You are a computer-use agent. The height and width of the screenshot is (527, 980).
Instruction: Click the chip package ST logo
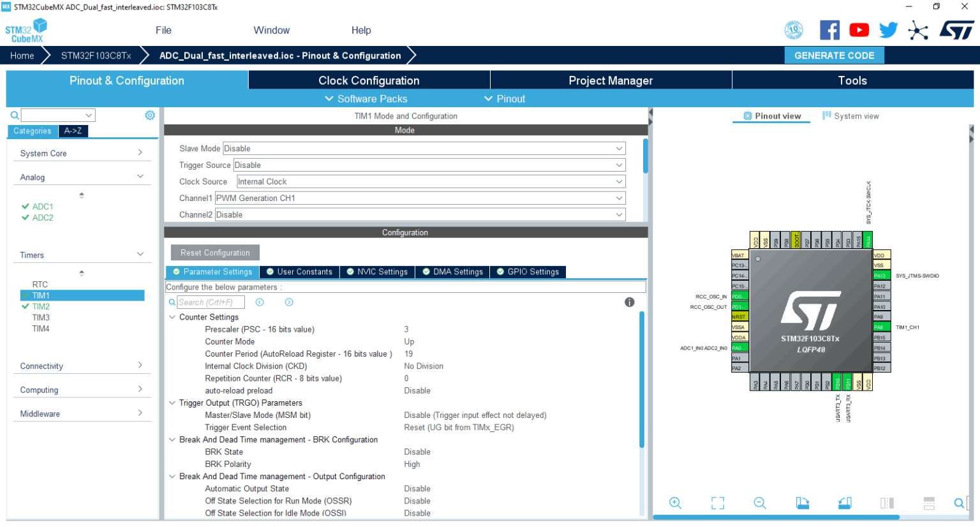point(811,311)
